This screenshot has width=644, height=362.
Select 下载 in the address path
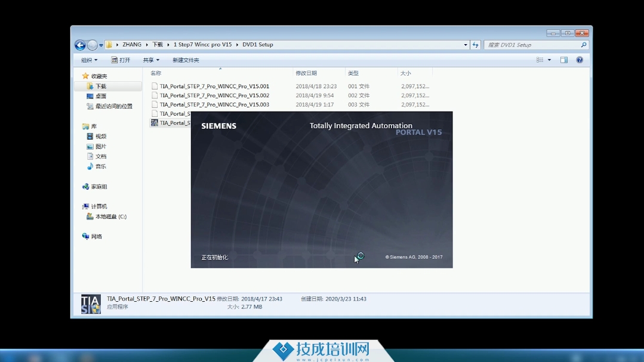point(158,45)
